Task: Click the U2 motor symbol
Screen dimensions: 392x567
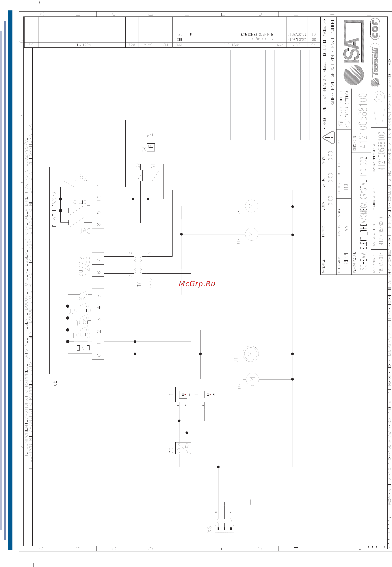Action: pos(252,379)
